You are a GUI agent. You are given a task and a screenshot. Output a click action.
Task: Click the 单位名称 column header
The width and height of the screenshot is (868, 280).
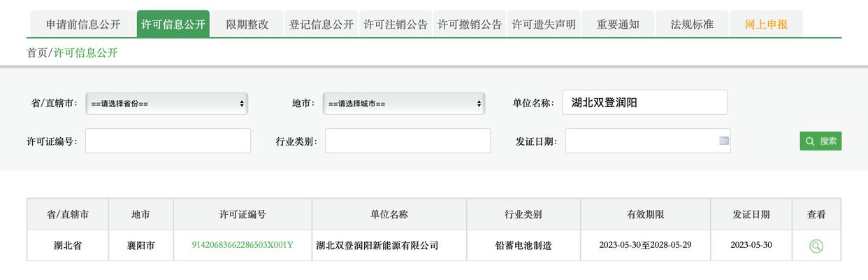(389, 214)
